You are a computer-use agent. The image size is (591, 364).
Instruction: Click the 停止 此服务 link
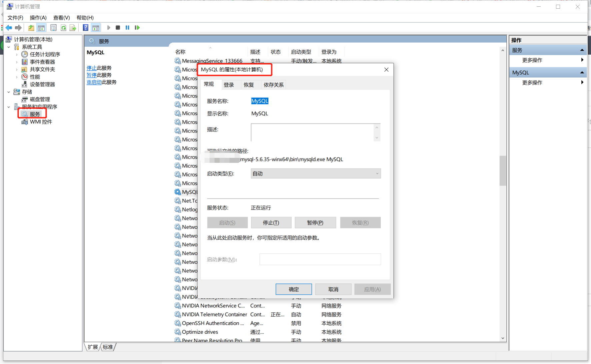[x=92, y=68]
